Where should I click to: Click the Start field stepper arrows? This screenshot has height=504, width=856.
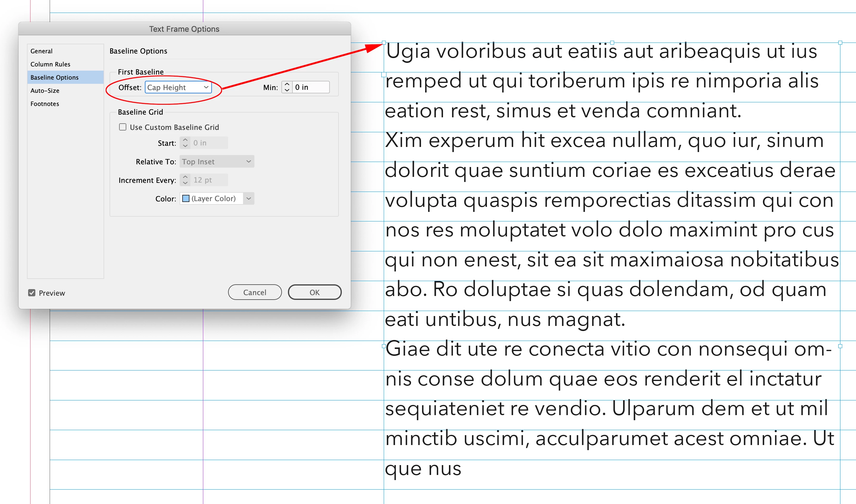(185, 143)
